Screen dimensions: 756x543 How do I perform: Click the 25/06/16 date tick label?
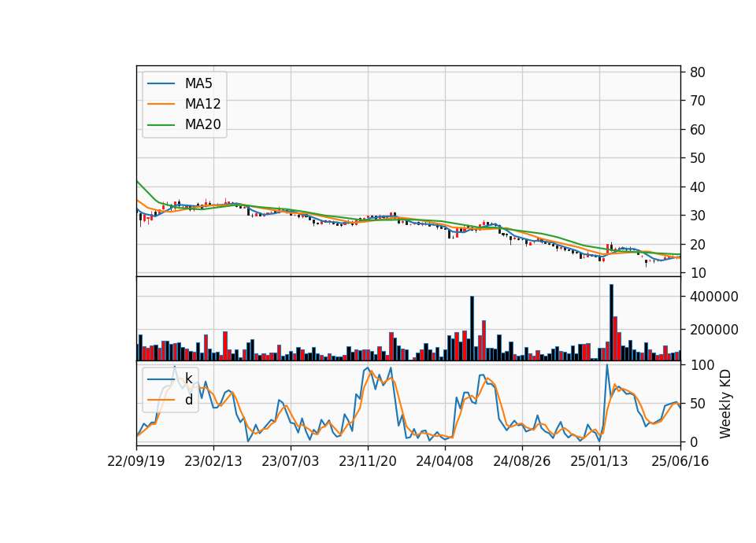click(680, 461)
